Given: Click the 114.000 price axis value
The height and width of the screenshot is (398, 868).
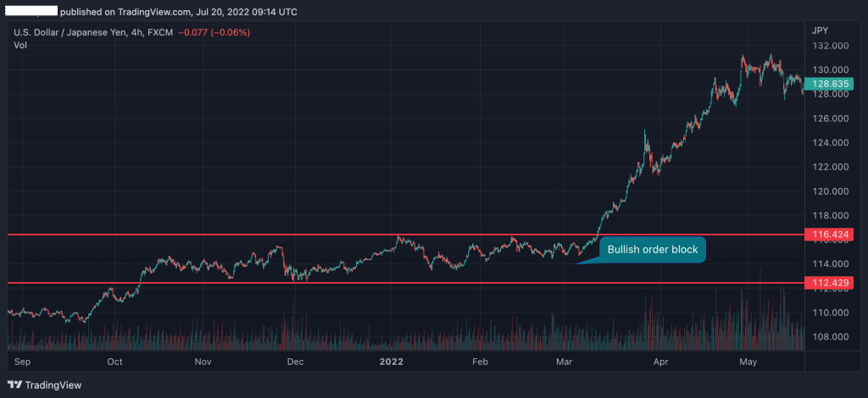Looking at the screenshot, I should click(x=831, y=263).
